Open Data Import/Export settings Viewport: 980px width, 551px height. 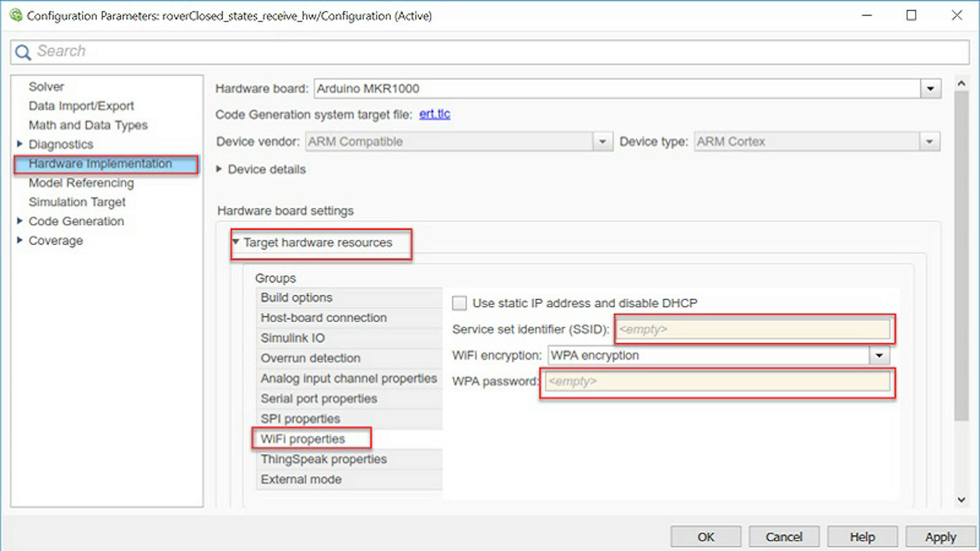click(81, 106)
